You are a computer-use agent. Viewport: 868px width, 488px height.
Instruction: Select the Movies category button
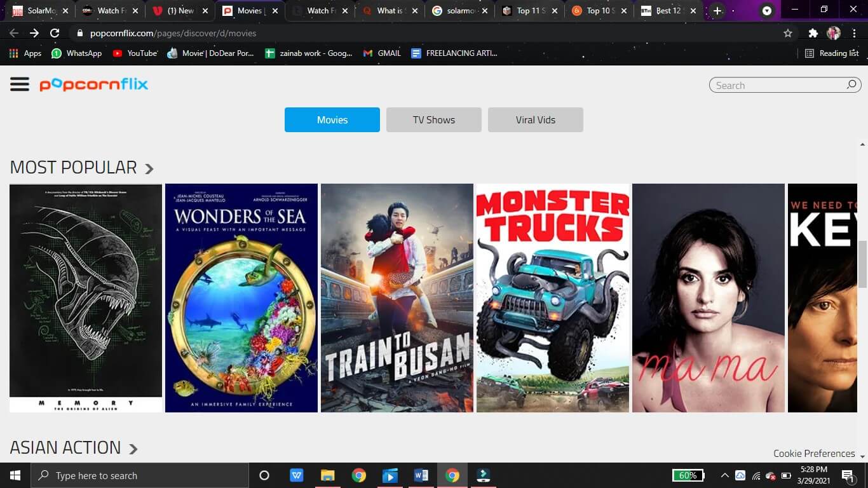pyautogui.click(x=332, y=119)
